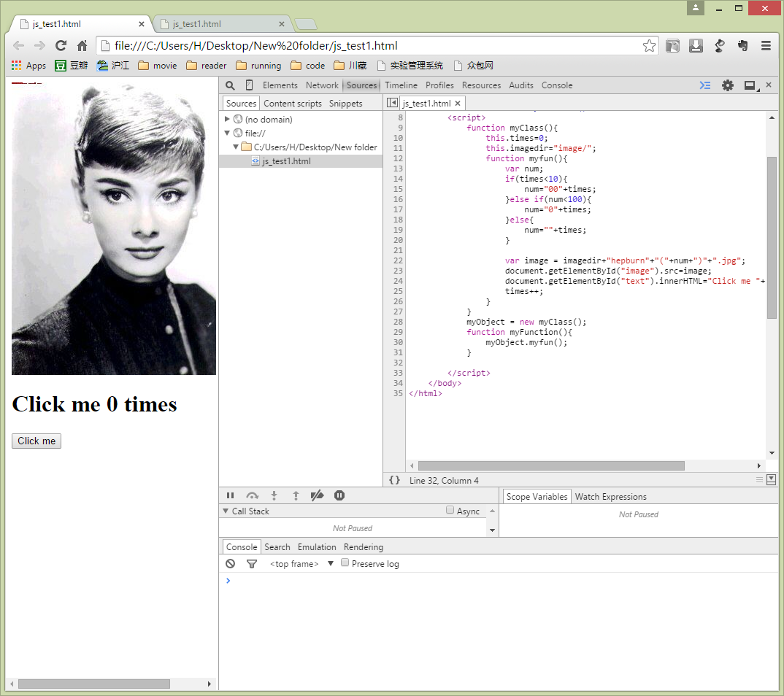This screenshot has width=784, height=696.
Task: Click the Evernote elephant extension icon
Action: click(742, 46)
